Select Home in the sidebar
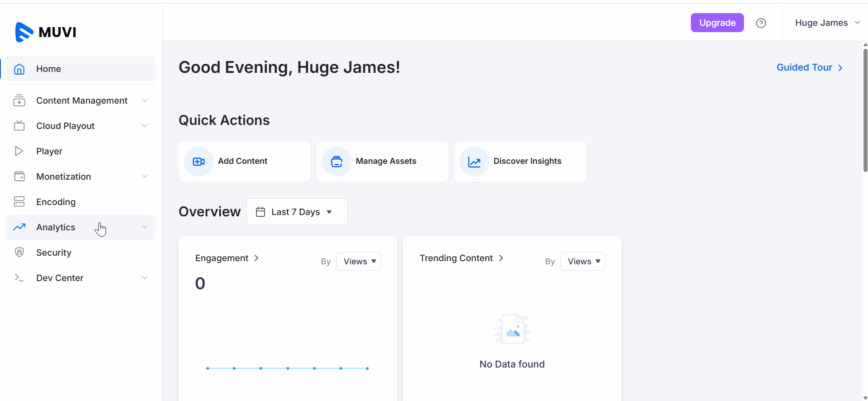Image resolution: width=868 pixels, height=401 pixels. click(48, 69)
